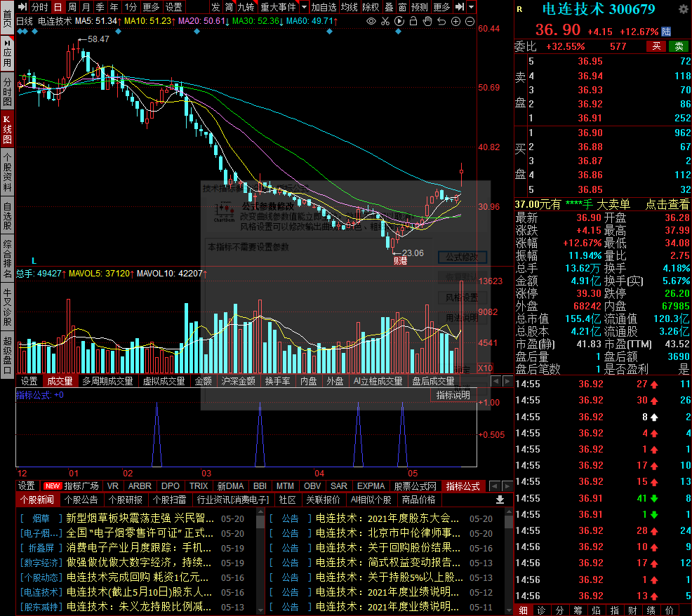The width and height of the screenshot is (692, 616).
Task: Open dropdown arrow next to 重大事件
Action: click(x=304, y=6)
